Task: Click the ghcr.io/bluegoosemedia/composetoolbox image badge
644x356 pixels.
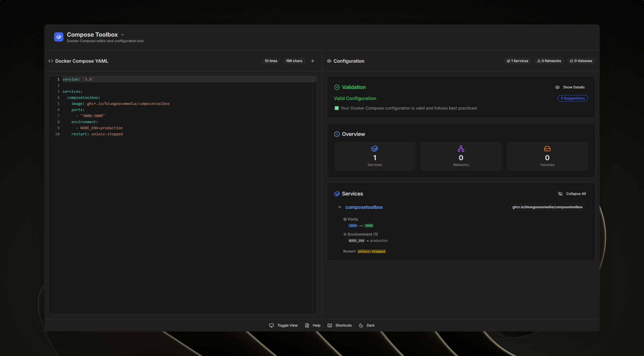Action: point(547,207)
